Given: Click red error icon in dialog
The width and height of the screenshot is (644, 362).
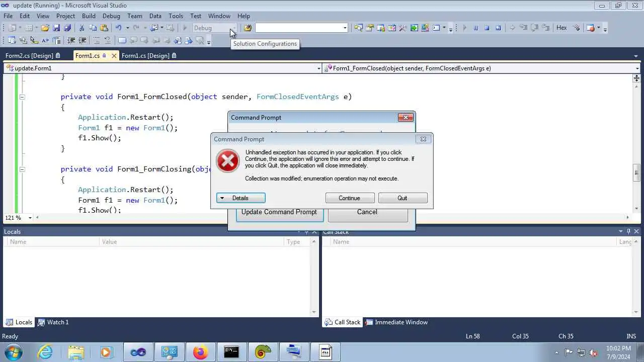Looking at the screenshot, I should (x=227, y=161).
